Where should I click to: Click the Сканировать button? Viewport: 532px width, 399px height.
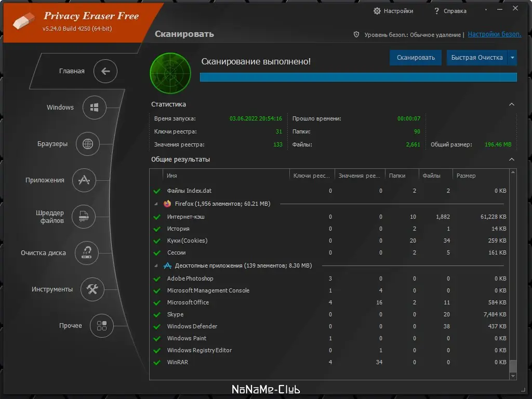coord(416,58)
